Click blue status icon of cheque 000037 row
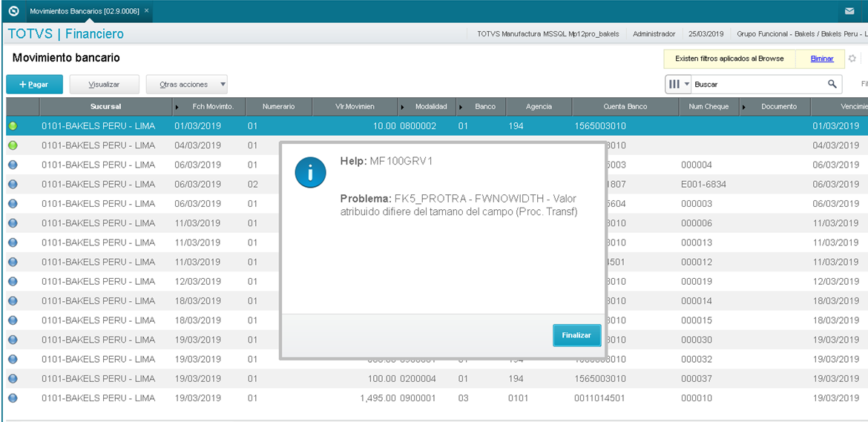Viewport: 868px width, 422px height. (x=13, y=379)
